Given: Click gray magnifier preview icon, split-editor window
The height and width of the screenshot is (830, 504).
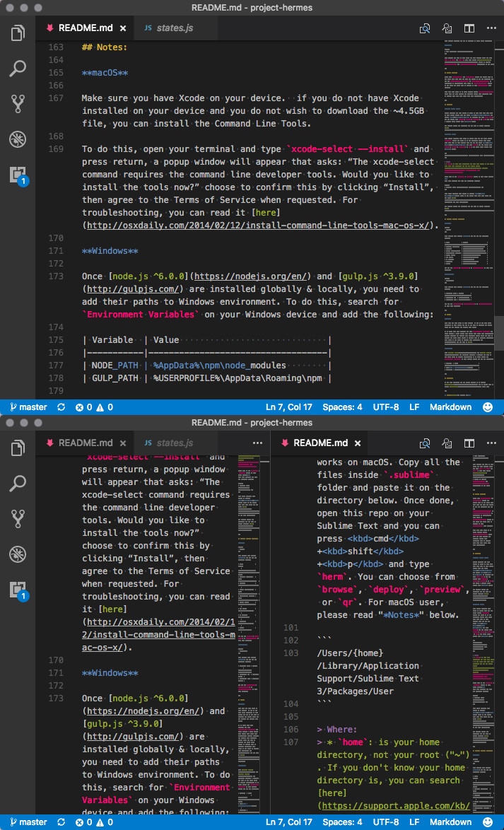Looking at the screenshot, I should point(447,443).
